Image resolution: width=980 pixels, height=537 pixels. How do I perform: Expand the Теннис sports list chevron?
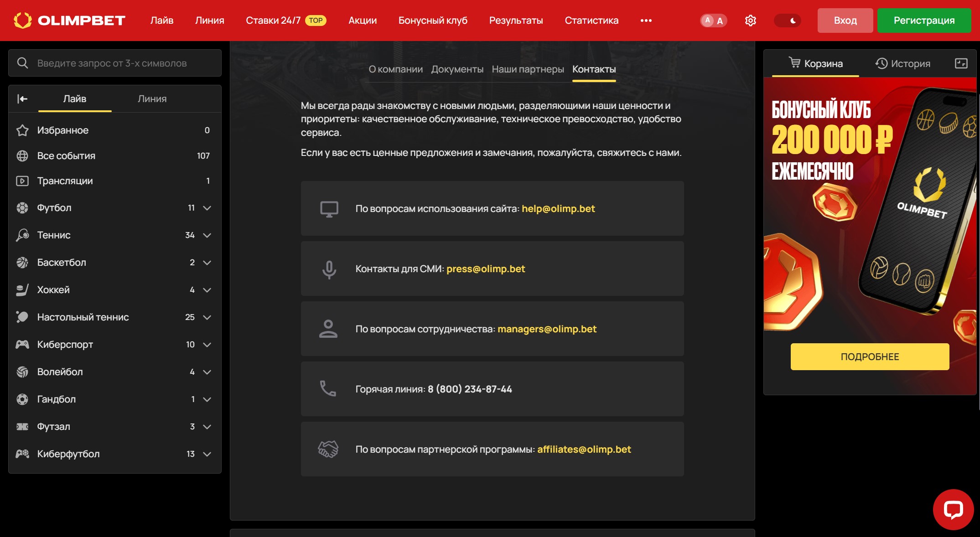point(207,235)
